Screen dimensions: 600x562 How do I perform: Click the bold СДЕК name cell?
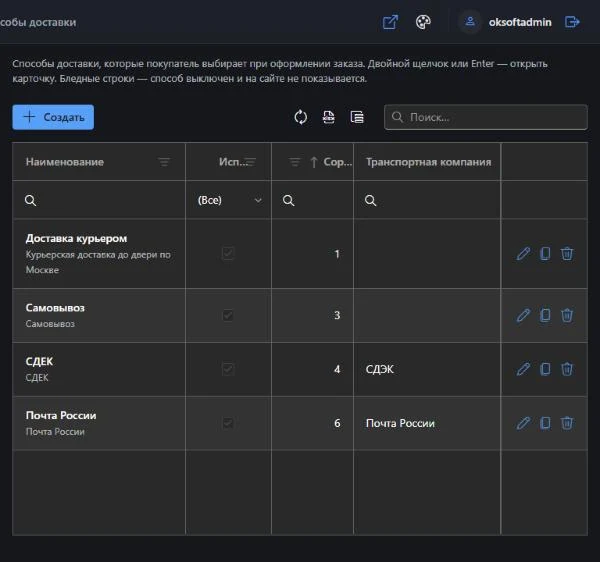39,362
